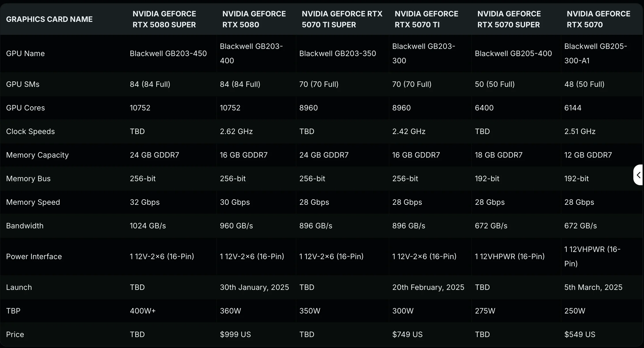Screen dimensions: 644x348
Task: Click the 48 (50 Full) SMs cell
Action: click(x=584, y=84)
